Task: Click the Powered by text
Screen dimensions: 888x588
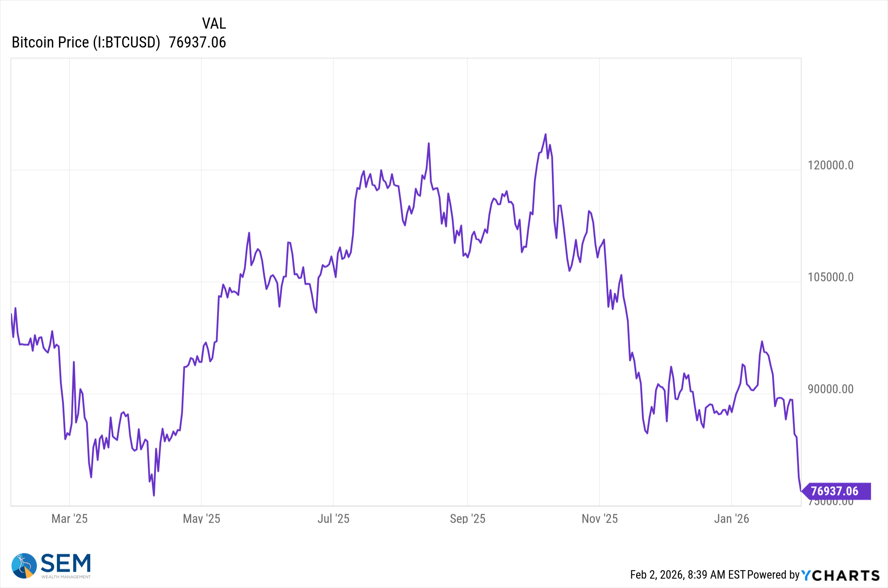Action: click(x=773, y=575)
